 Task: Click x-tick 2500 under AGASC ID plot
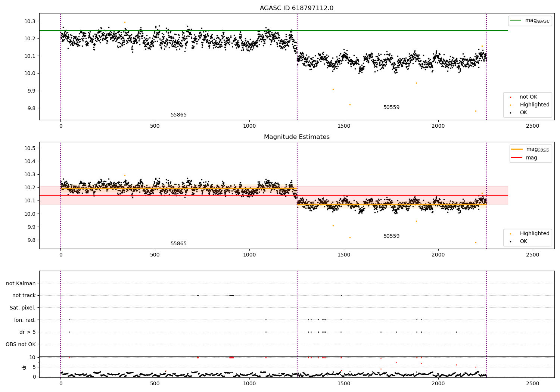(532, 126)
